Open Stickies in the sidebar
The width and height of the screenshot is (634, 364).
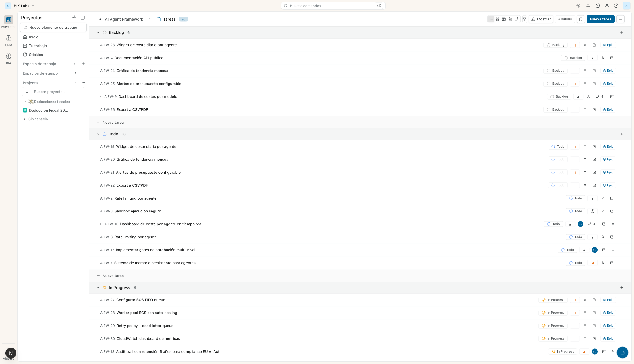coord(36,55)
